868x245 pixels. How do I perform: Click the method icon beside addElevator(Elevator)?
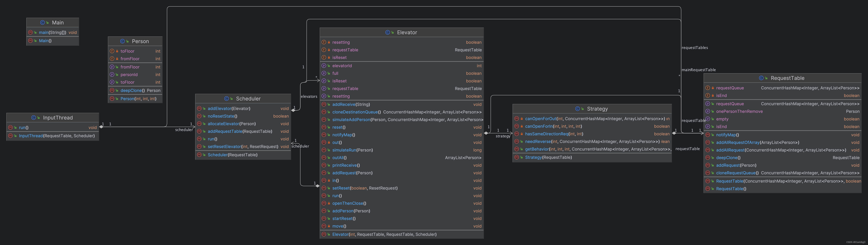(x=199, y=109)
